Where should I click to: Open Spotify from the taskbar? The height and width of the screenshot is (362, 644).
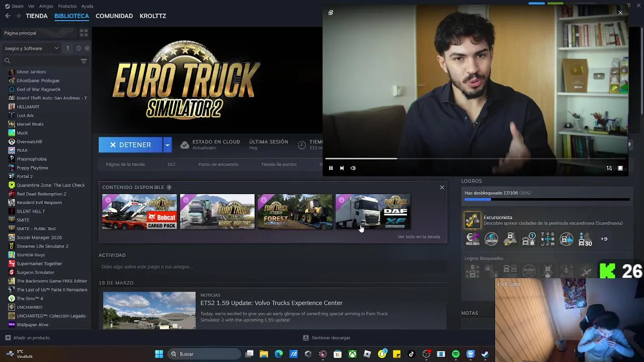click(x=456, y=354)
